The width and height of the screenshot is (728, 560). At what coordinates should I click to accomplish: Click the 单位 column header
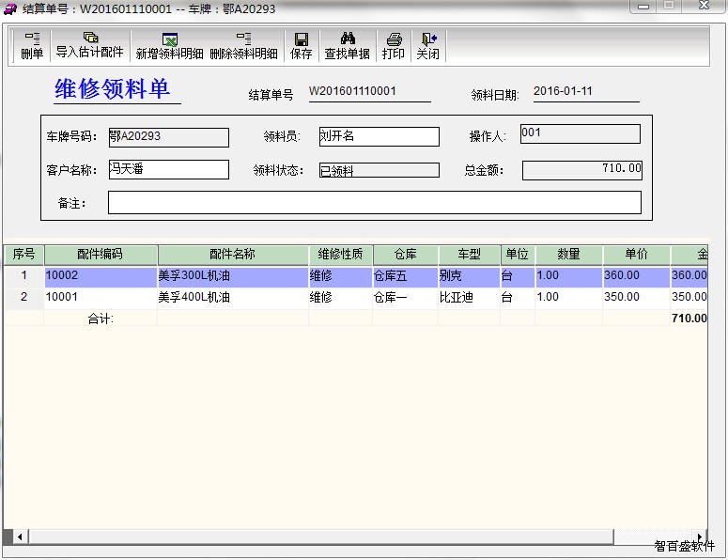[518, 255]
